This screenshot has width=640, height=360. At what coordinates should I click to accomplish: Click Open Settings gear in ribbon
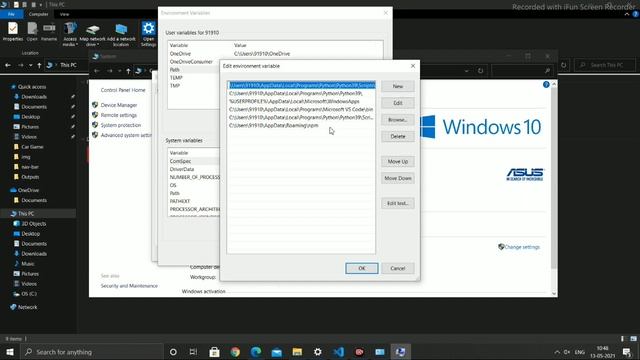tap(149, 33)
